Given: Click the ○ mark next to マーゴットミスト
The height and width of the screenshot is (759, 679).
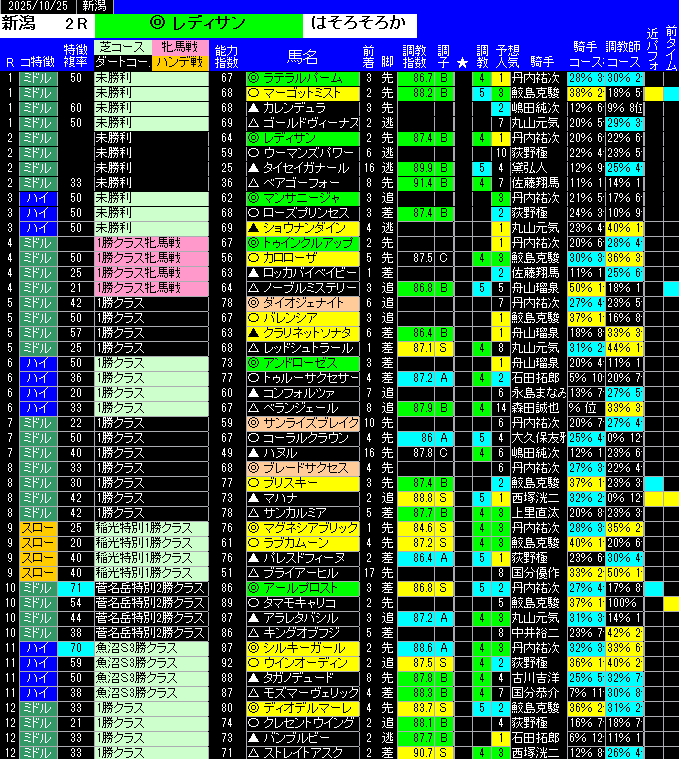Looking at the screenshot, I should (x=254, y=92).
